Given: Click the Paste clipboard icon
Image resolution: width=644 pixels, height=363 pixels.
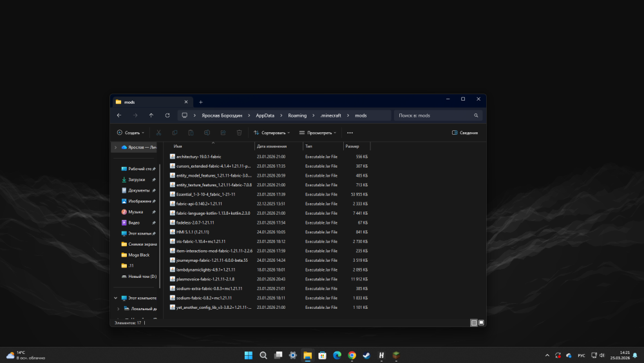Looking at the screenshot, I should (x=191, y=133).
